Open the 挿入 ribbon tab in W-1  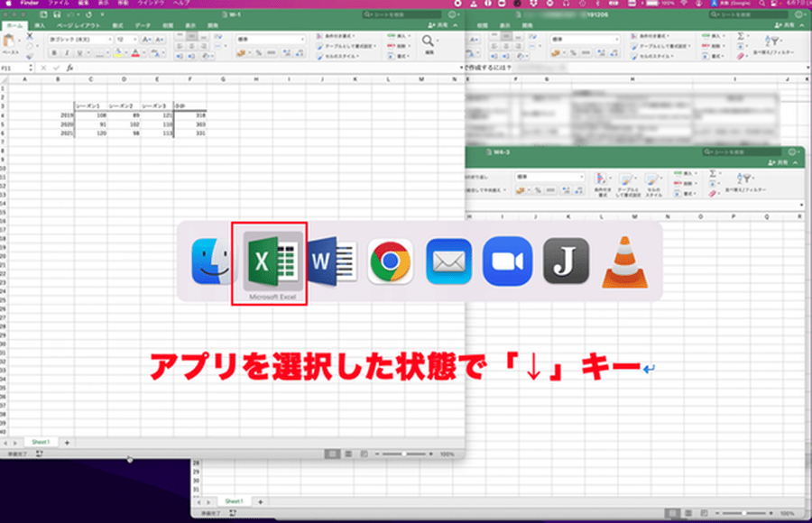tap(40, 25)
